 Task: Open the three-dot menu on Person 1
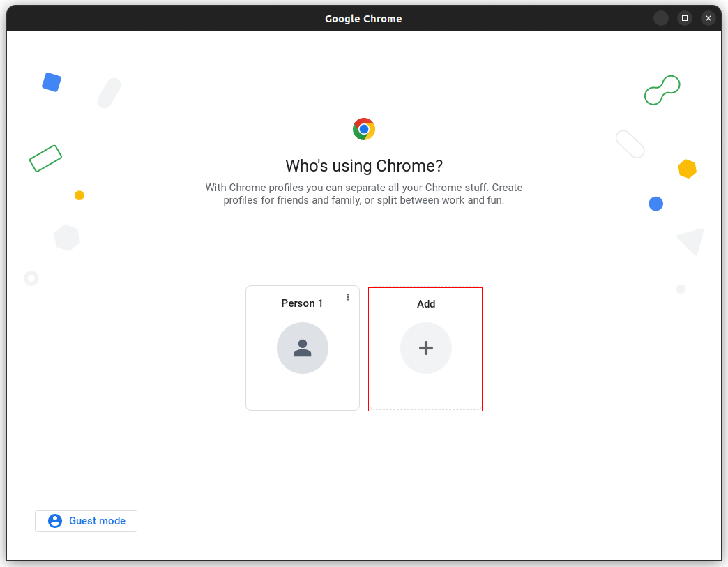(348, 297)
